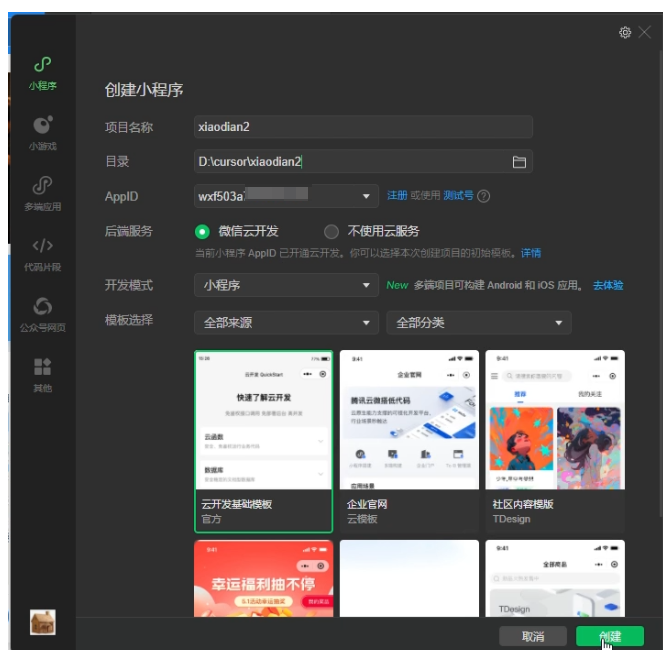Click the 取消 button
This screenshot has width=667, height=656.
pos(533,636)
